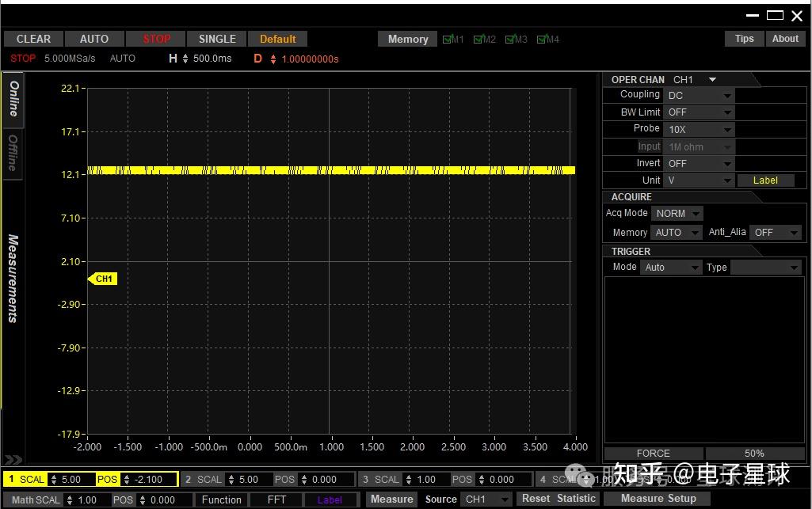
Task: Toggle the M4 memory checkbox
Action: click(542, 39)
